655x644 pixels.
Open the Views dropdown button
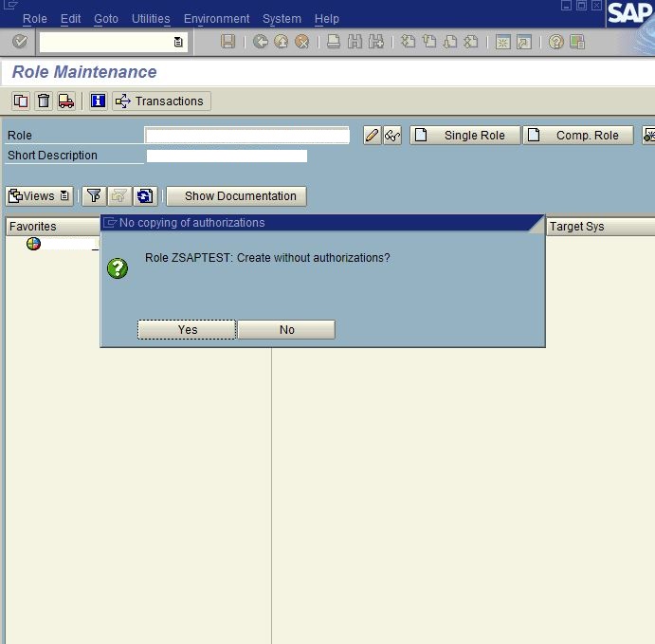40,196
